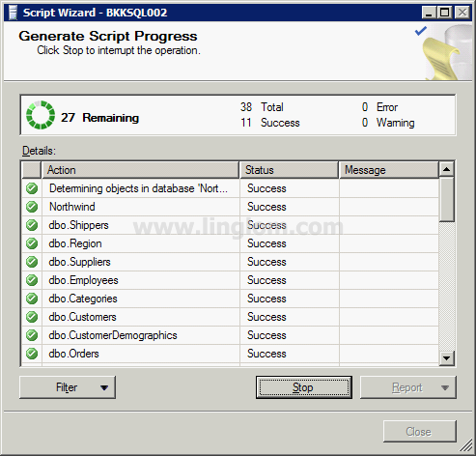Click the green check icon beside Northwind
This screenshot has width=476, height=456.
point(32,207)
